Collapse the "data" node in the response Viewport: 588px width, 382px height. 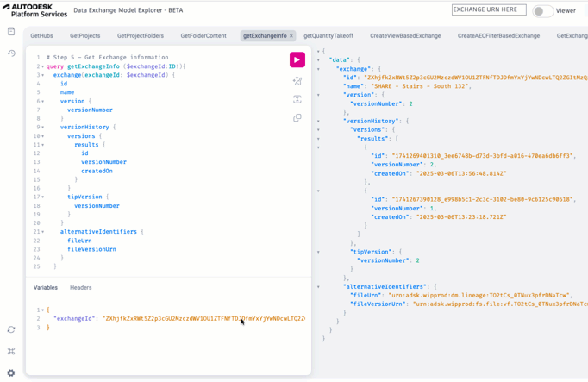coord(319,60)
